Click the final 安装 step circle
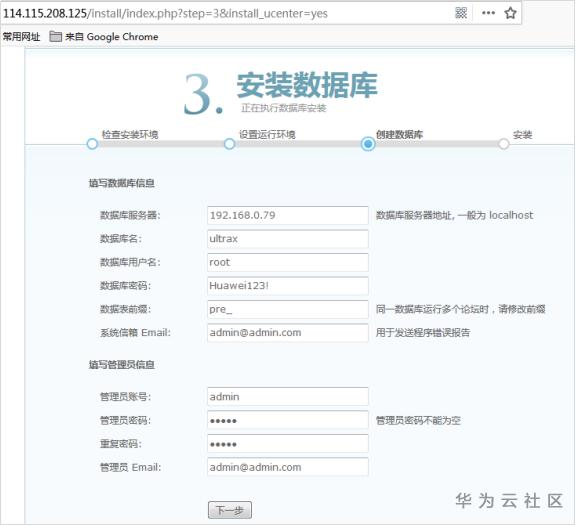 [x=504, y=144]
